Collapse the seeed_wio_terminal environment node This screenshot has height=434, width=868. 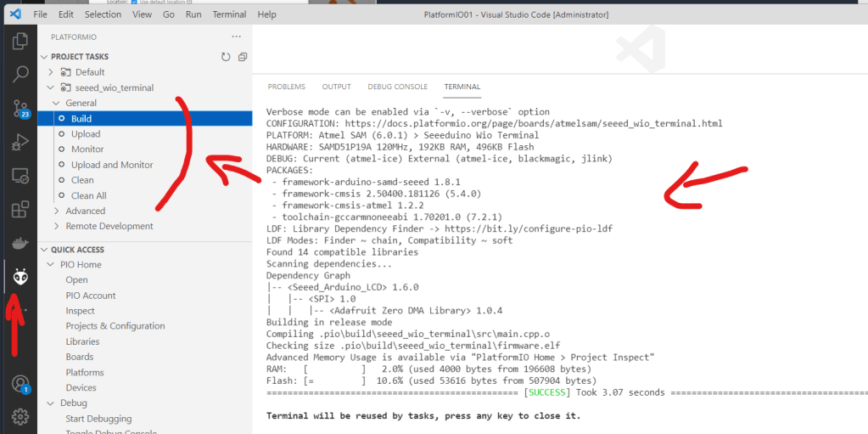(x=52, y=87)
